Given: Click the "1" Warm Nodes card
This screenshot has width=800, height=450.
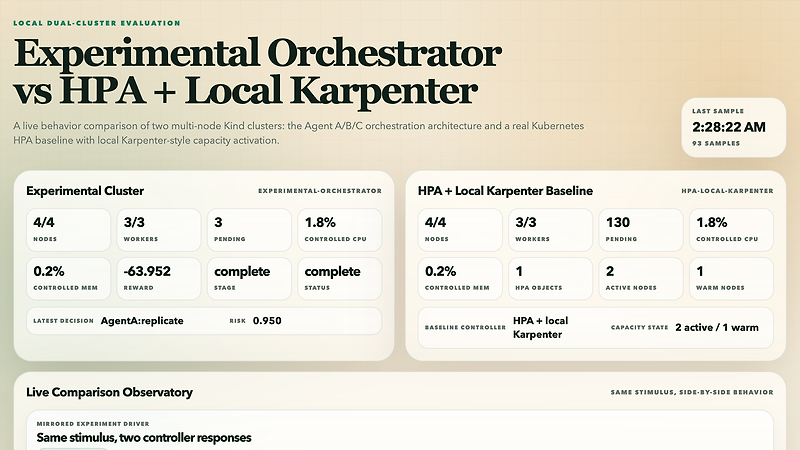Looking at the screenshot, I should [732, 279].
